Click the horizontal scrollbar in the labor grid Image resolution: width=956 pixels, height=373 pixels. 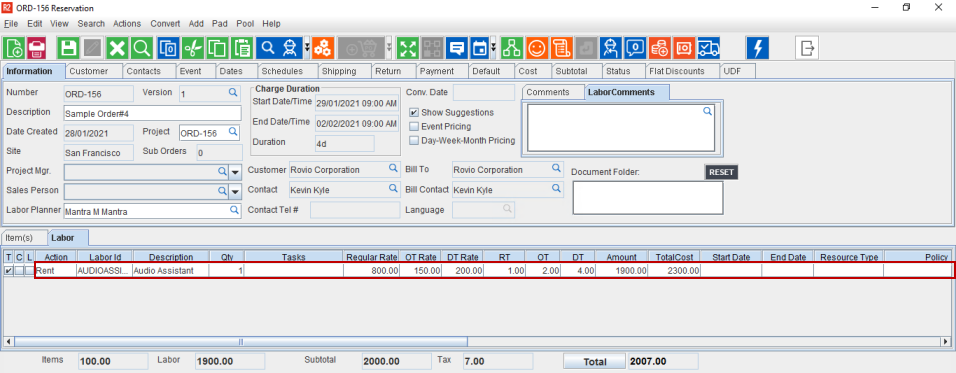[x=477, y=342]
